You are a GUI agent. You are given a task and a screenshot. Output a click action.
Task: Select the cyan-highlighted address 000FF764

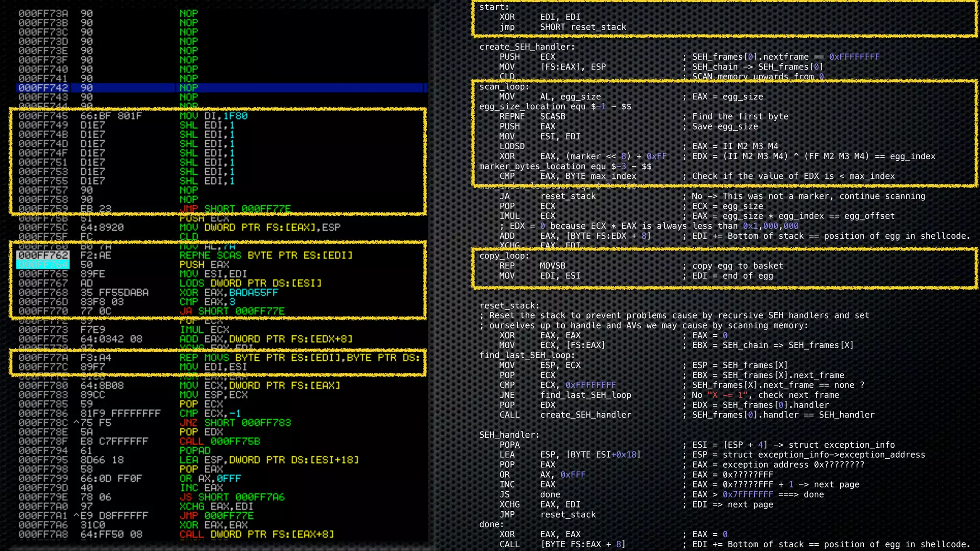pos(43,265)
